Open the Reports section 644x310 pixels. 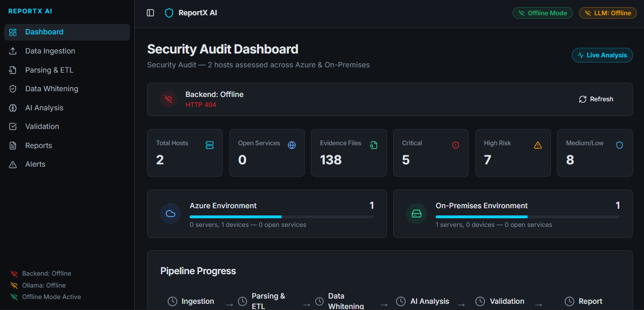[67, 146]
